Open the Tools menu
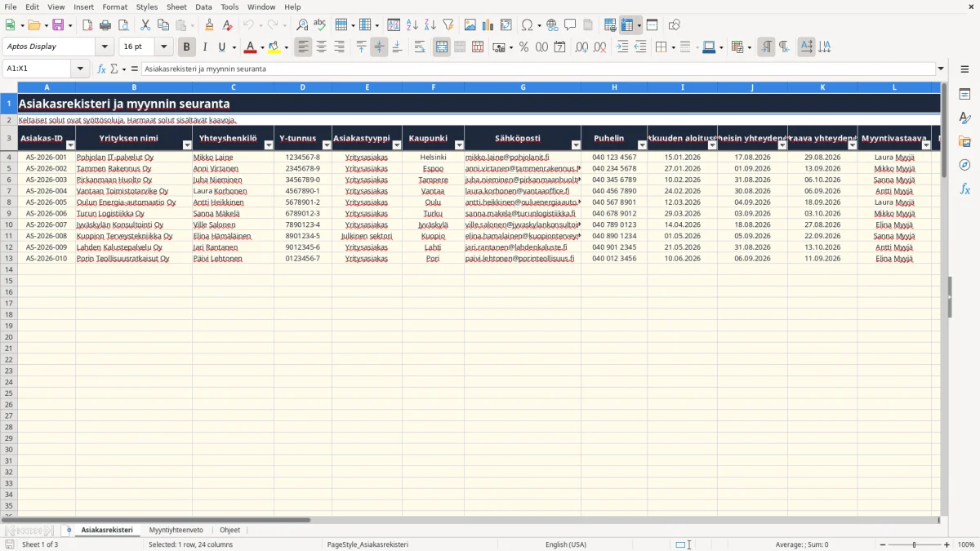The image size is (980, 551). click(x=229, y=7)
